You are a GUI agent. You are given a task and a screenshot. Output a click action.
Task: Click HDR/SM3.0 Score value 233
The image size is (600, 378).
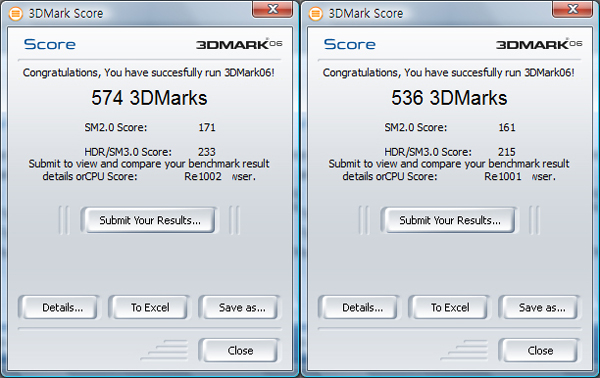point(207,152)
